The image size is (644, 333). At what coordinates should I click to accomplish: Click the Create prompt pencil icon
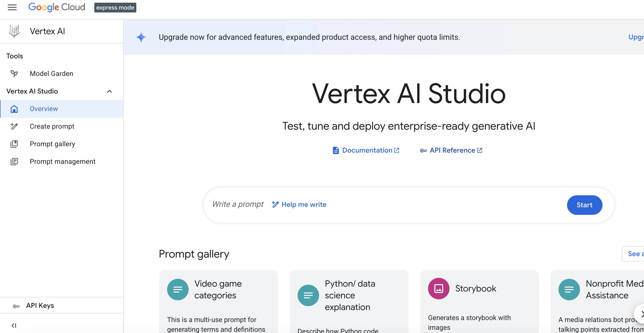coord(14,126)
